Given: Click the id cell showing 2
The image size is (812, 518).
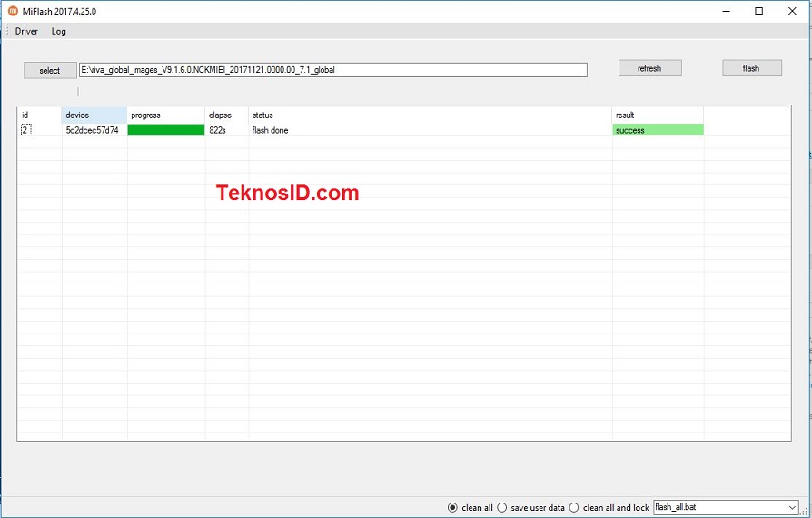Looking at the screenshot, I should pyautogui.click(x=26, y=130).
